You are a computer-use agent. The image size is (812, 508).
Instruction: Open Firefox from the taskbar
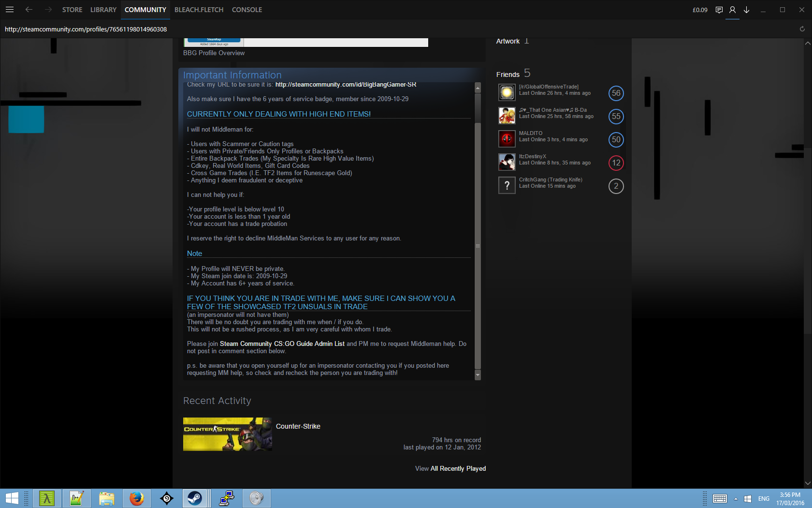pos(137,498)
